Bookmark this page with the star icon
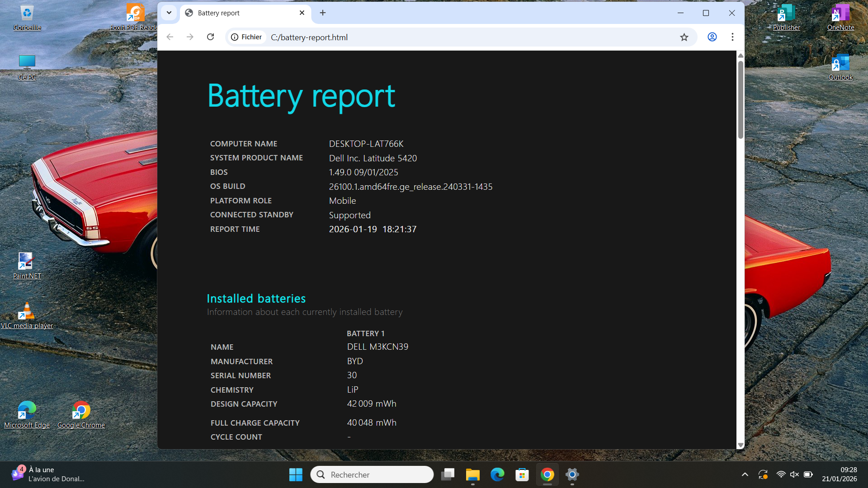This screenshot has width=868, height=488. click(x=684, y=37)
